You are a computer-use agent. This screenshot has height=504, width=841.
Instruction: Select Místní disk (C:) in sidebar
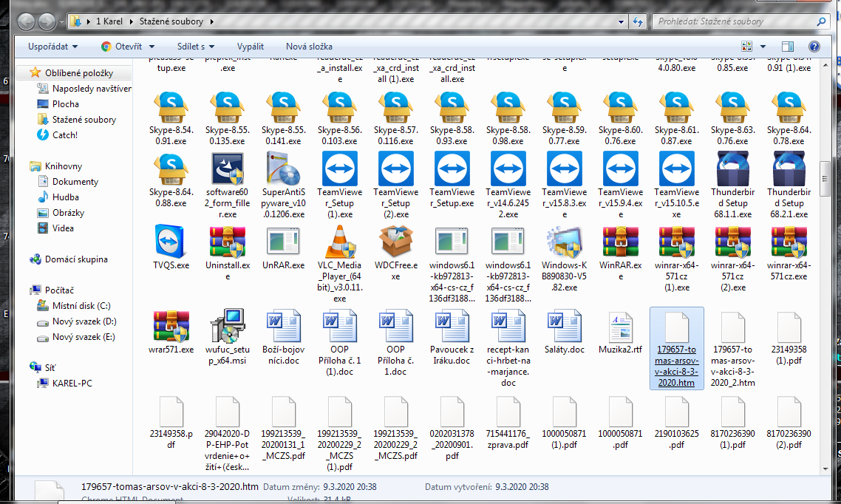(x=81, y=306)
